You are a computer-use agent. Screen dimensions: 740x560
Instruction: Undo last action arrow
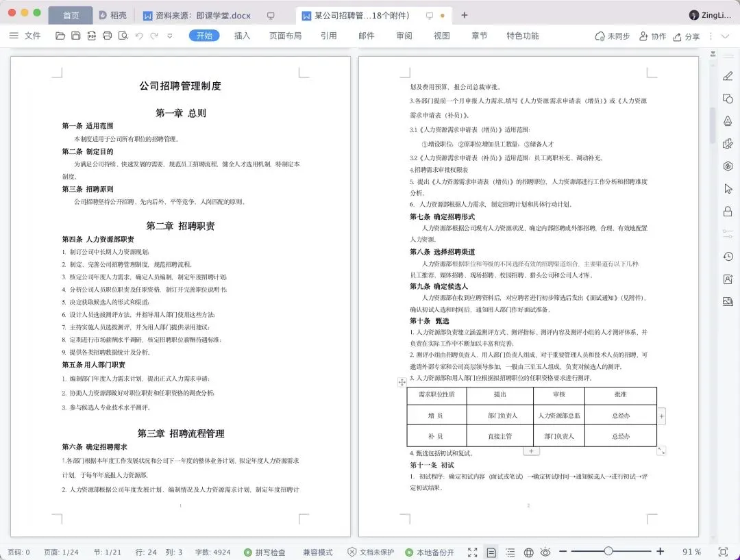(x=138, y=36)
